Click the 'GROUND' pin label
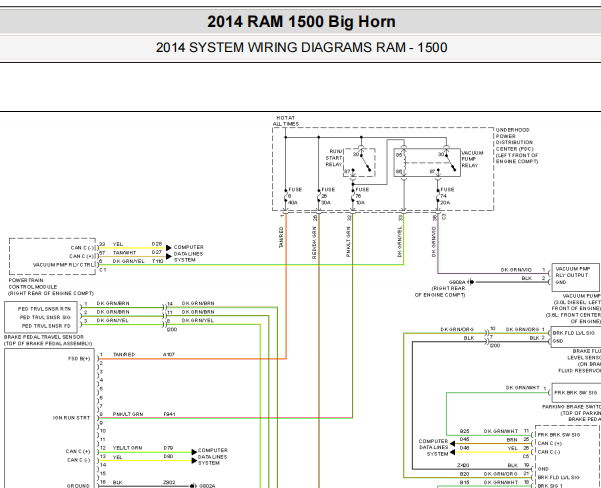Screen dimensions: 601x488 coord(78,485)
